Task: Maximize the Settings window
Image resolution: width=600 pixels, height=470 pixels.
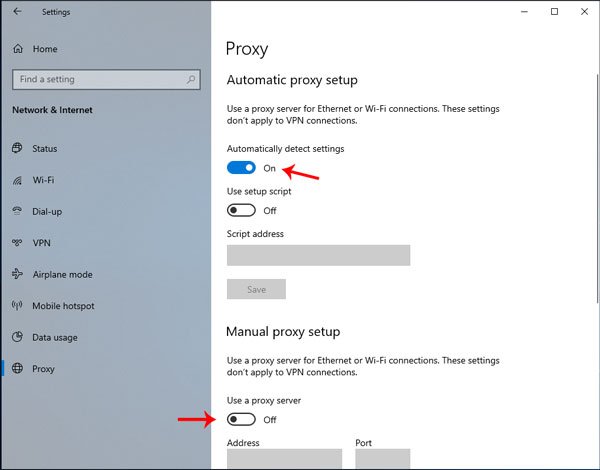Action: tap(554, 12)
